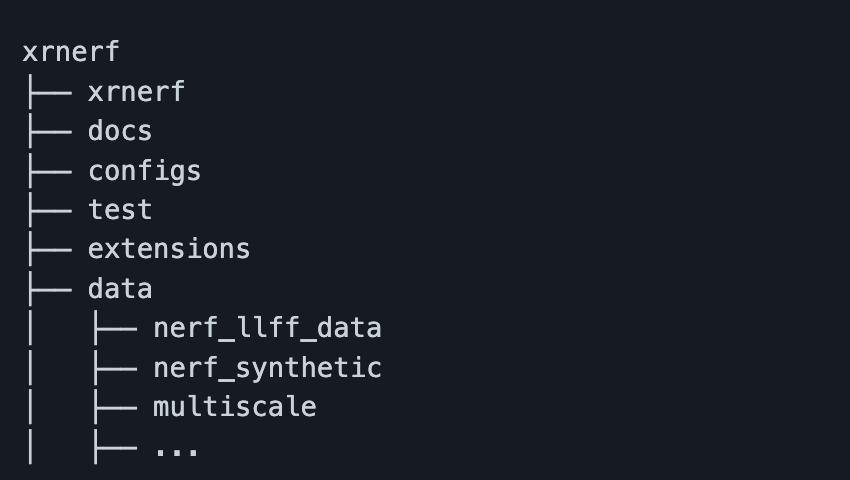Click the branch line before nerf_llff_data
850x480 pixels.
coord(113,328)
